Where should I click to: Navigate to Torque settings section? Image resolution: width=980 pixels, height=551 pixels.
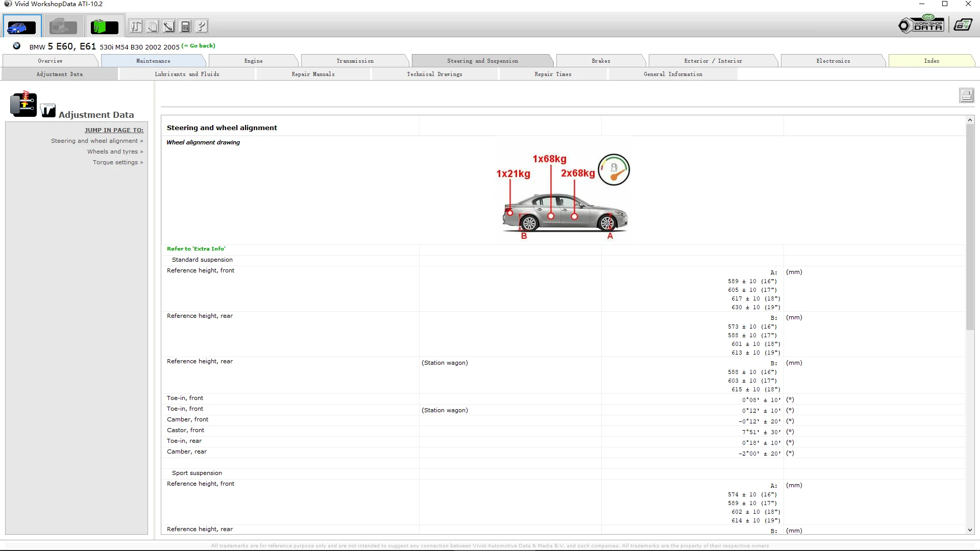(x=116, y=162)
